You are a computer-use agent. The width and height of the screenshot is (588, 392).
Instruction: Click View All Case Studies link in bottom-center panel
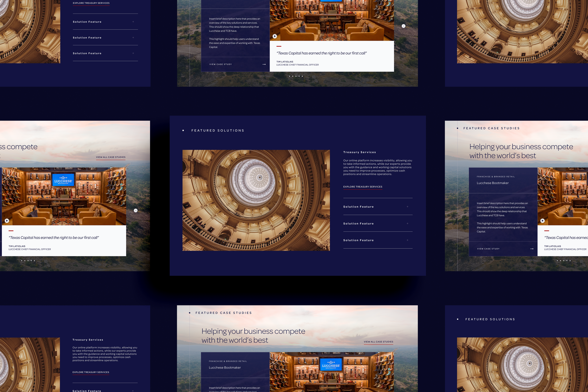(x=378, y=342)
